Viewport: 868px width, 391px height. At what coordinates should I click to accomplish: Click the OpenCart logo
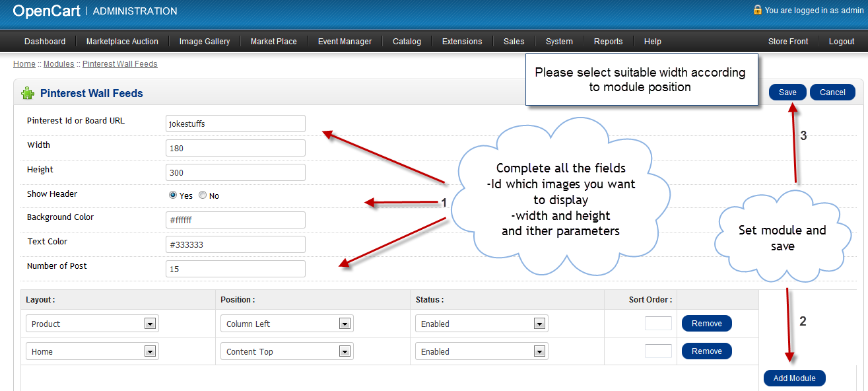tap(46, 11)
